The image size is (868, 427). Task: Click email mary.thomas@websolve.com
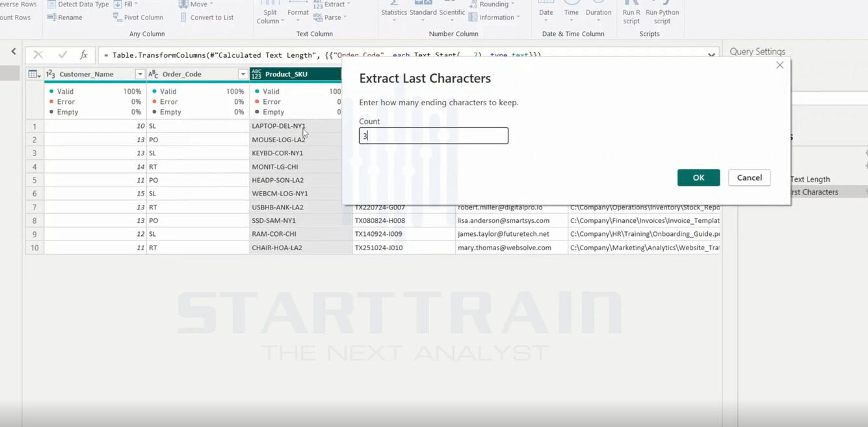point(505,248)
